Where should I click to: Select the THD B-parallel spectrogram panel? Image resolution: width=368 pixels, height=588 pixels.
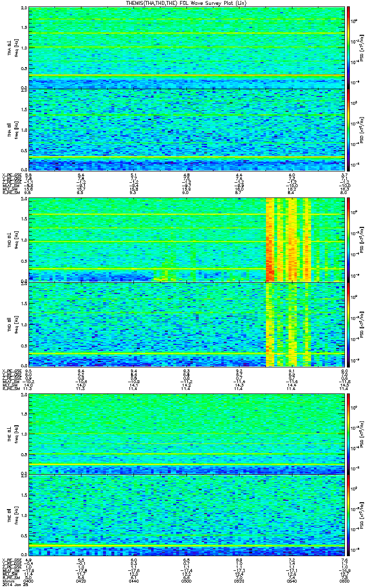tap(186, 324)
